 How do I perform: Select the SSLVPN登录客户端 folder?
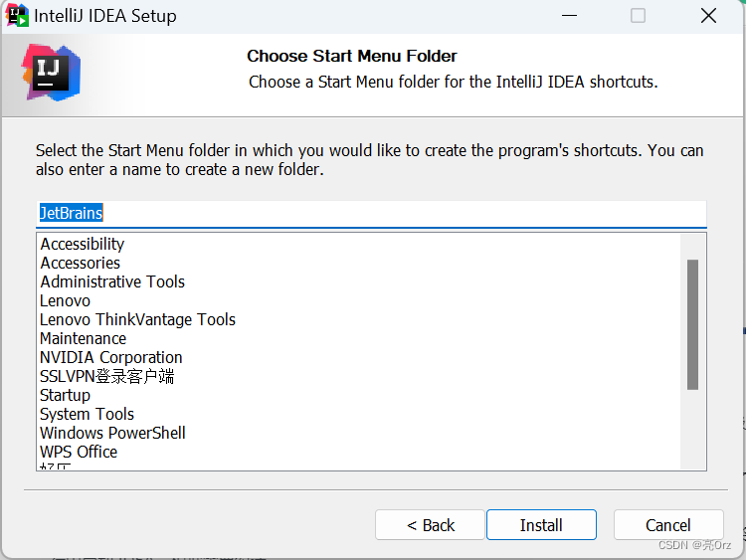(x=107, y=376)
